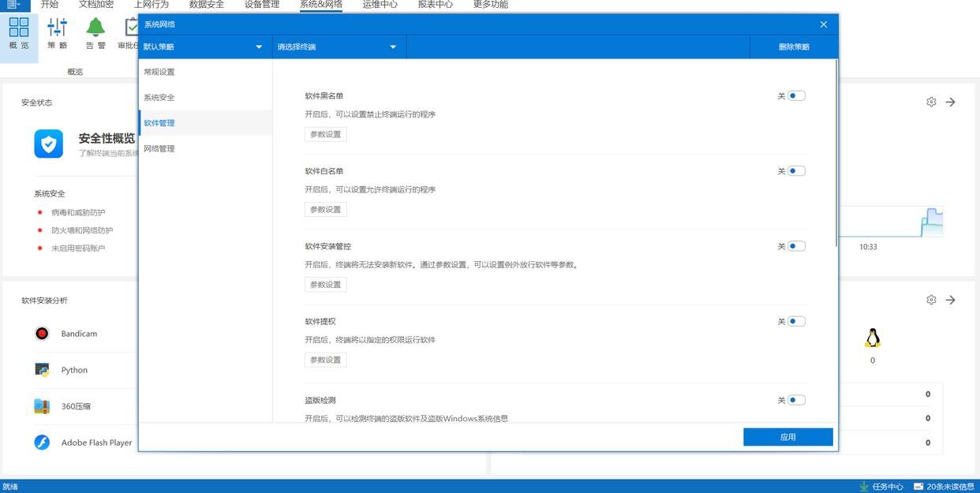Open 任务中心 in the status bar
The height and width of the screenshot is (493, 980).
click(881, 487)
